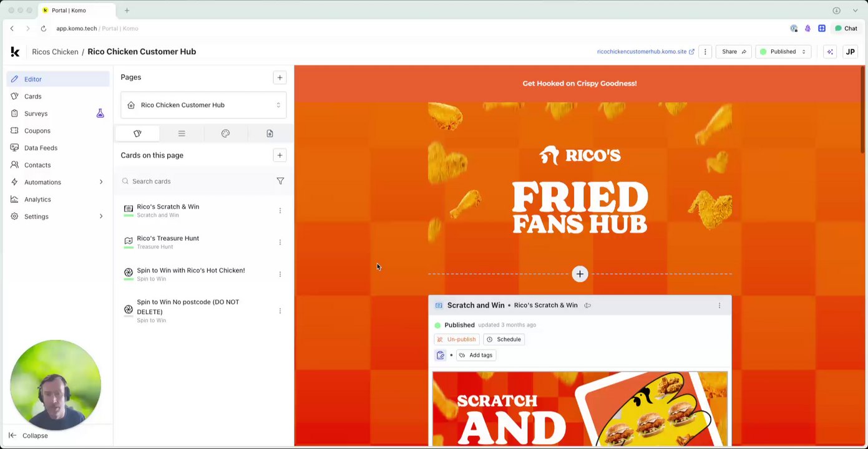Add a new page with the Pages plus button

point(280,77)
